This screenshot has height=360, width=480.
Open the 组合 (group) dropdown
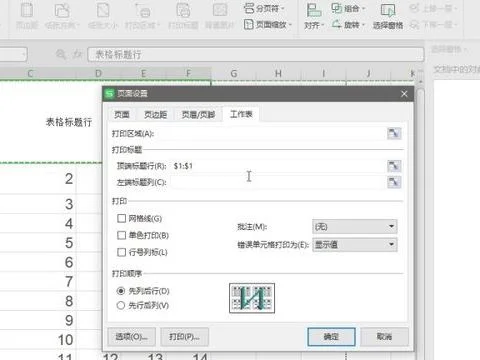coord(348,8)
